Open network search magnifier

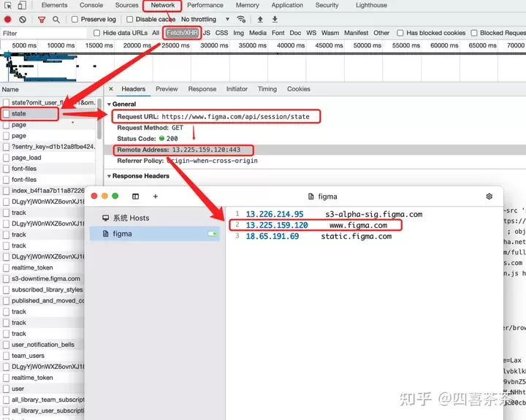[x=56, y=20]
